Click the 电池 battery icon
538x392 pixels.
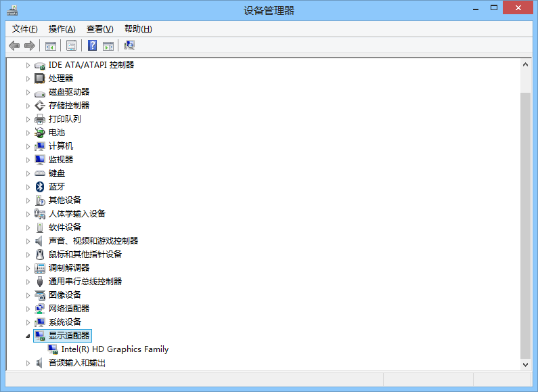pyautogui.click(x=40, y=133)
